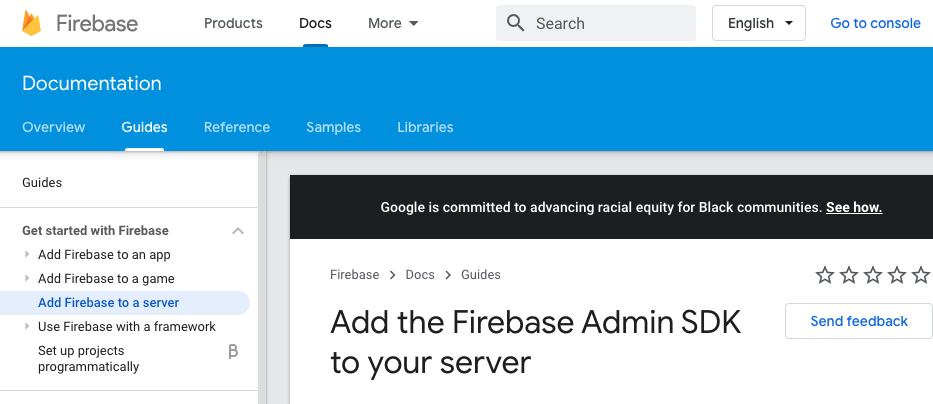Click Go to console link
The height and width of the screenshot is (404, 933).
pyautogui.click(x=875, y=23)
